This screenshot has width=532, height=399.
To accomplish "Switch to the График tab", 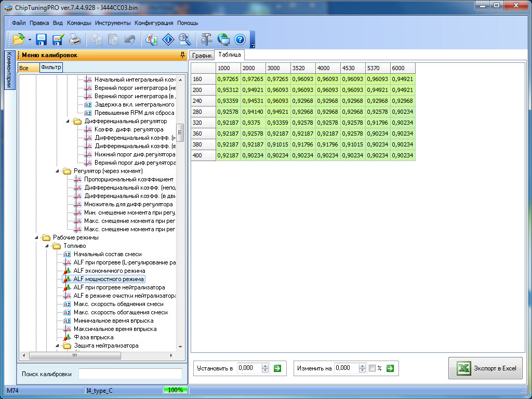I will coord(202,56).
